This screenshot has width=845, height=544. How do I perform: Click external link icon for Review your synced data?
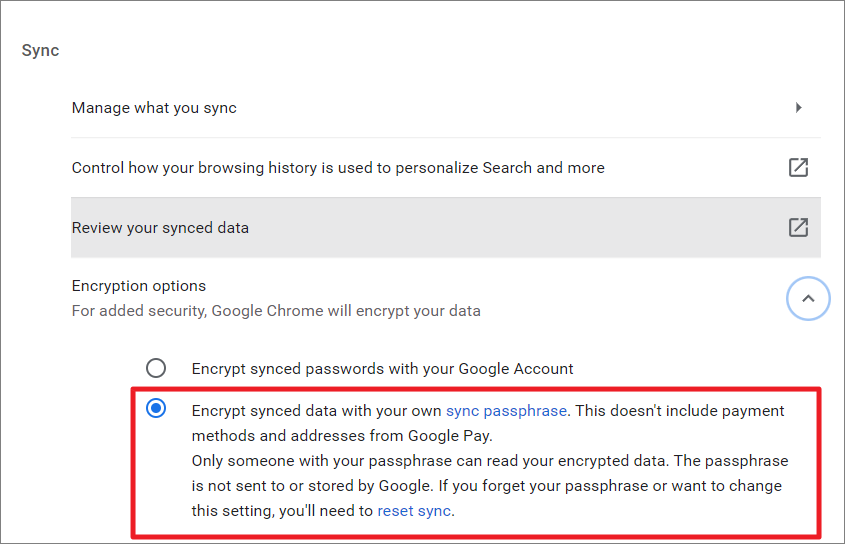[x=798, y=228]
